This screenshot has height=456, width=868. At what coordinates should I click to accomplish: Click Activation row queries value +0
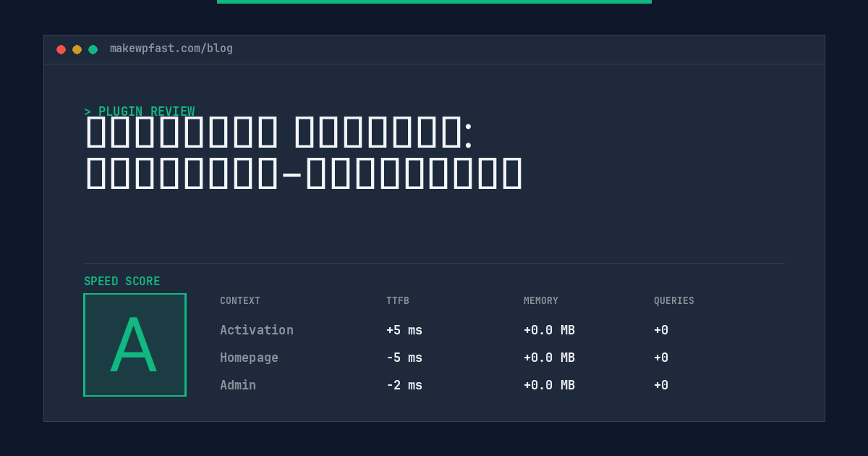[661, 330]
